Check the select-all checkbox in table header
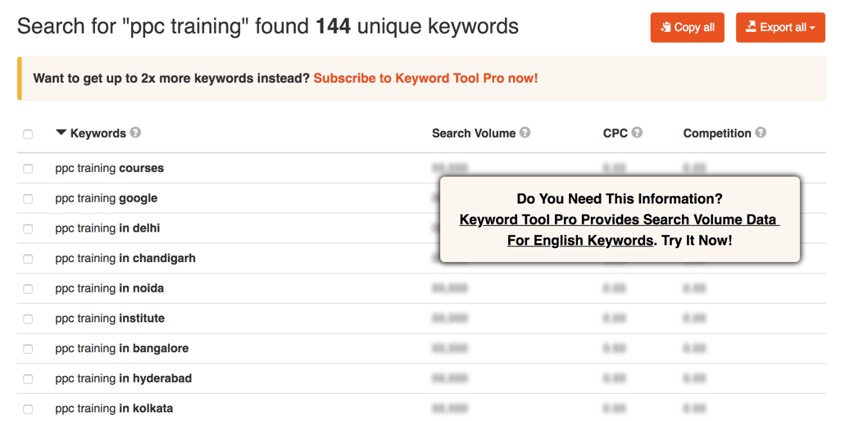 [28, 134]
